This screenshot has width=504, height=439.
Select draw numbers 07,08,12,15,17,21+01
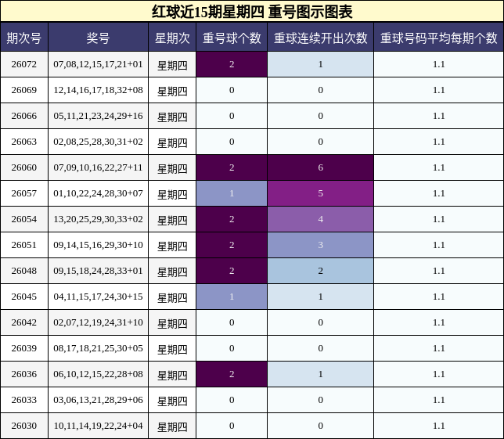pyautogui.click(x=98, y=64)
